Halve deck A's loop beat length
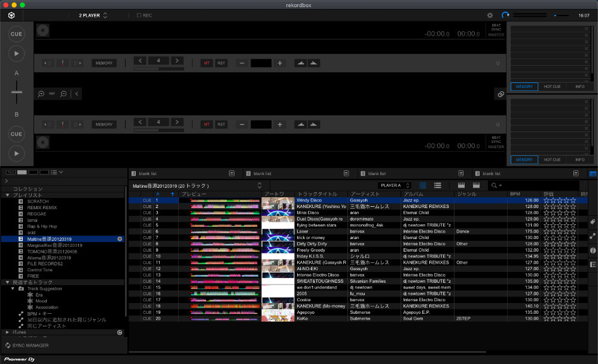This screenshot has height=364, width=598. tap(140, 60)
